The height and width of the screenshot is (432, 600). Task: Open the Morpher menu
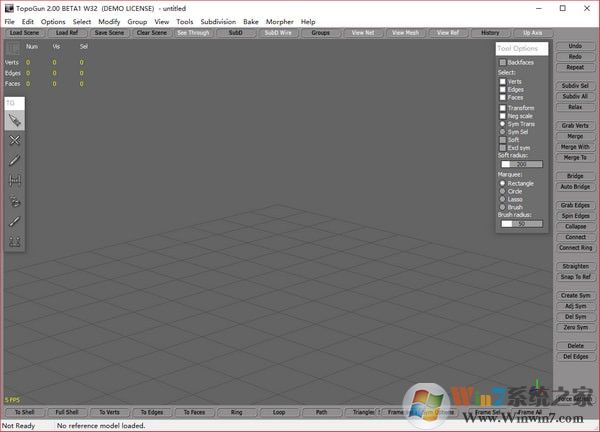point(279,21)
